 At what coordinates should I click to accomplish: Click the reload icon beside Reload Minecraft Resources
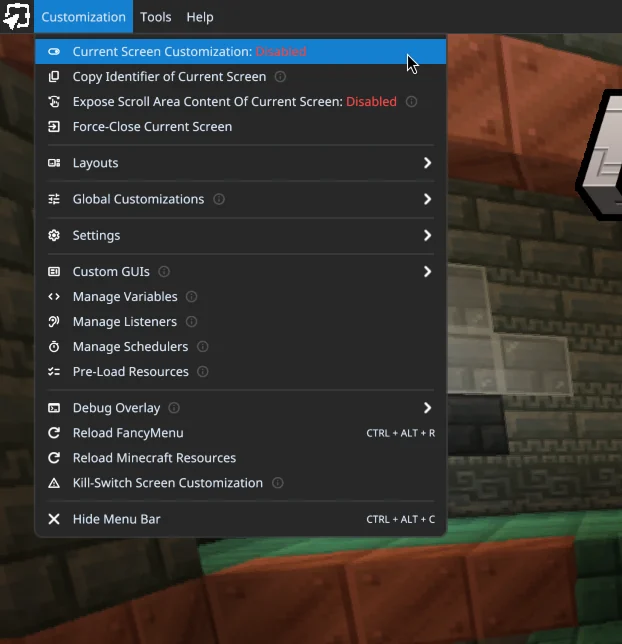click(54, 458)
